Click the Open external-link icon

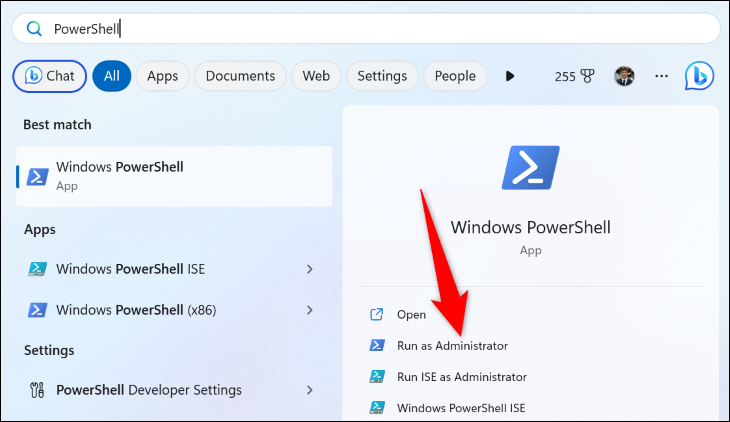pos(377,314)
